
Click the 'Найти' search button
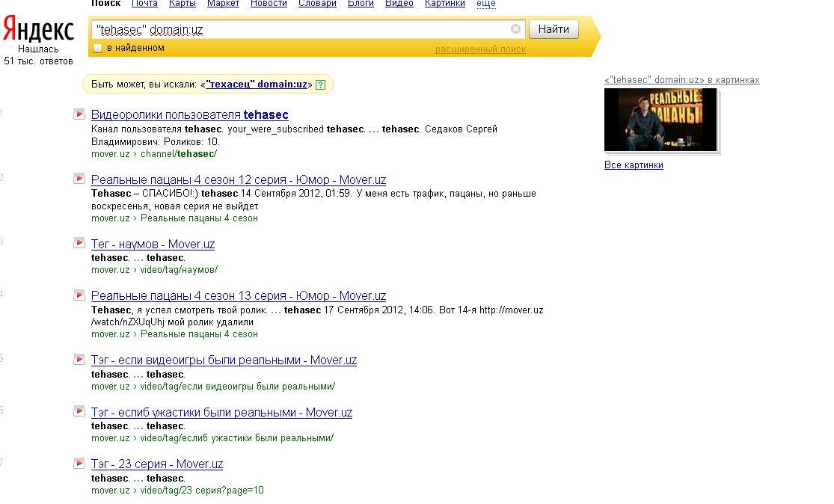(x=554, y=29)
